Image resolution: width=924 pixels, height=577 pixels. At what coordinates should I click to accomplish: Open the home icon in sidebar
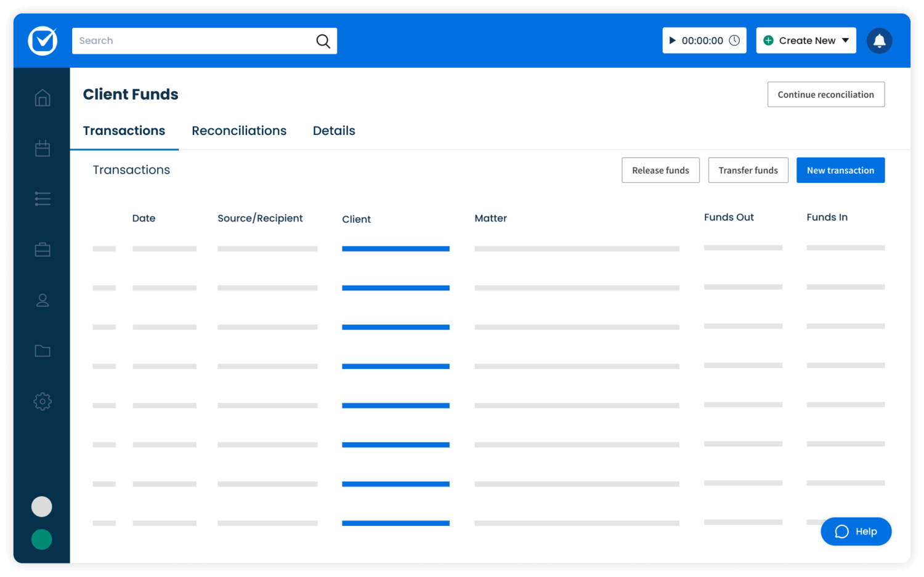tap(43, 98)
